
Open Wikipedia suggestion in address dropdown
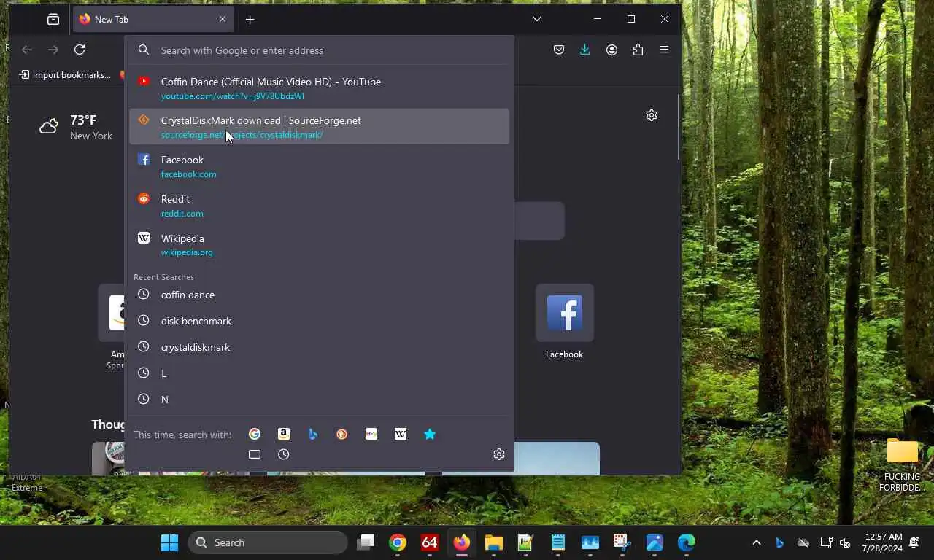(x=319, y=245)
